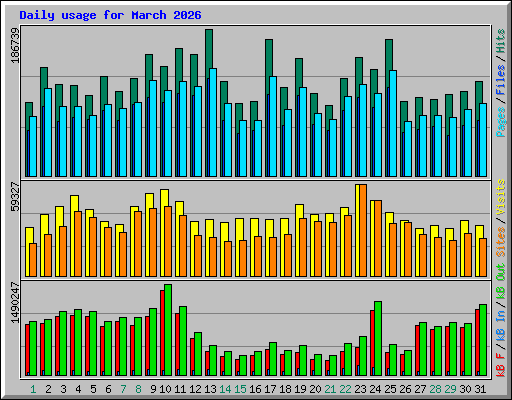Screen dimensions: 512x400
Task: Click the green KB Out bar for day 27
Action: [423, 349]
